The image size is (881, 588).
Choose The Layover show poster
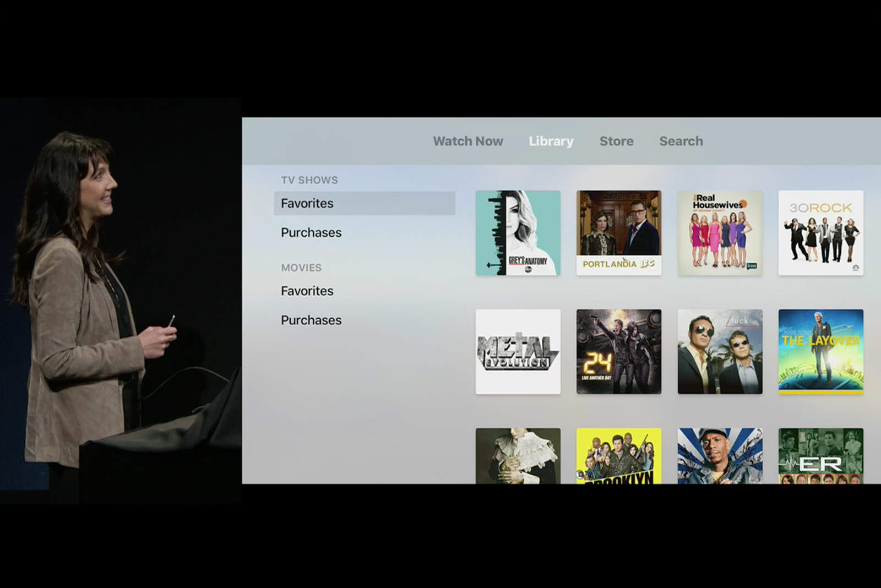point(821,351)
